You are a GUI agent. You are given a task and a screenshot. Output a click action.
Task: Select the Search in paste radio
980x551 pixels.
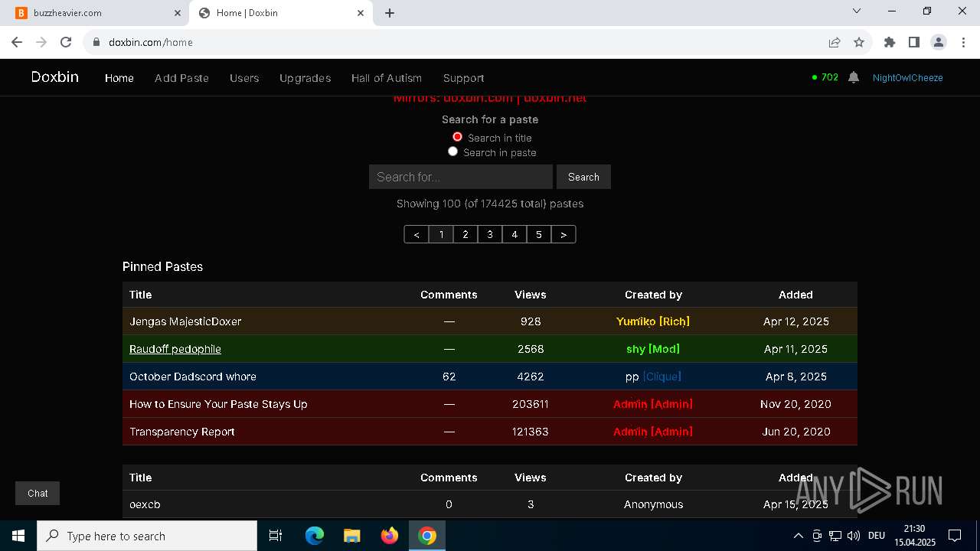pyautogui.click(x=452, y=152)
